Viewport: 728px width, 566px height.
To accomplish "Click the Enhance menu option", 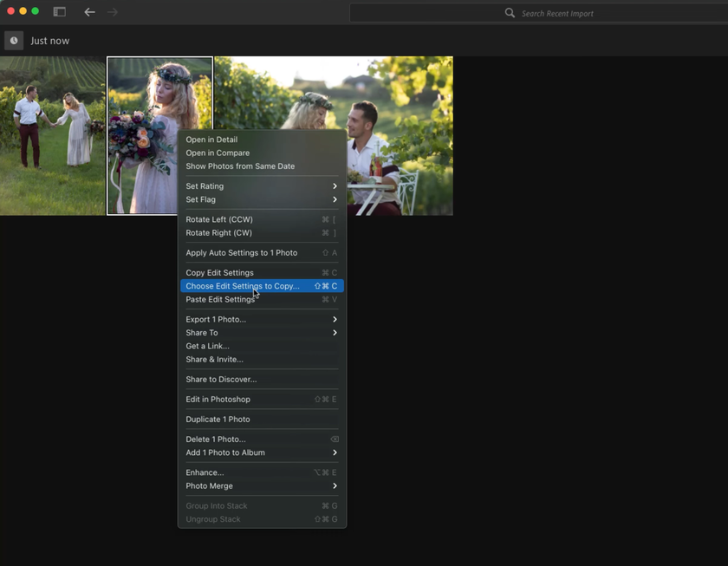I will click(205, 472).
